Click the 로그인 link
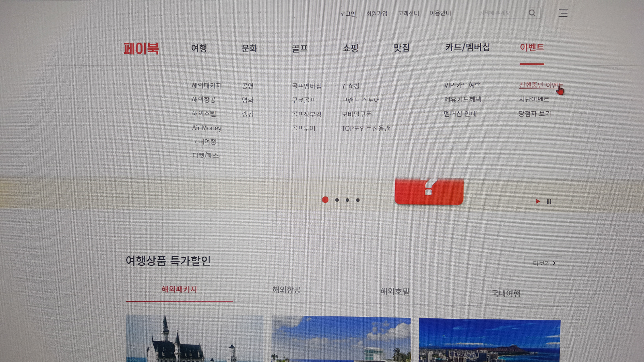Viewport: 644px width, 362px height. point(348,13)
